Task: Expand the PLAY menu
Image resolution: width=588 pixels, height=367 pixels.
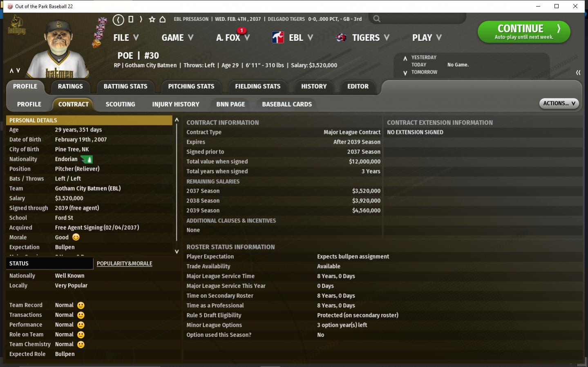Action: 427,38
